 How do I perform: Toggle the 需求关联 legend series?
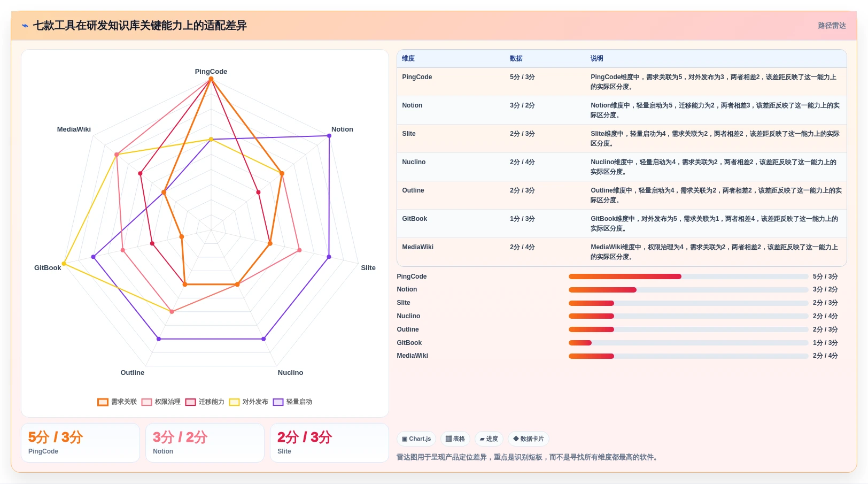coord(117,402)
